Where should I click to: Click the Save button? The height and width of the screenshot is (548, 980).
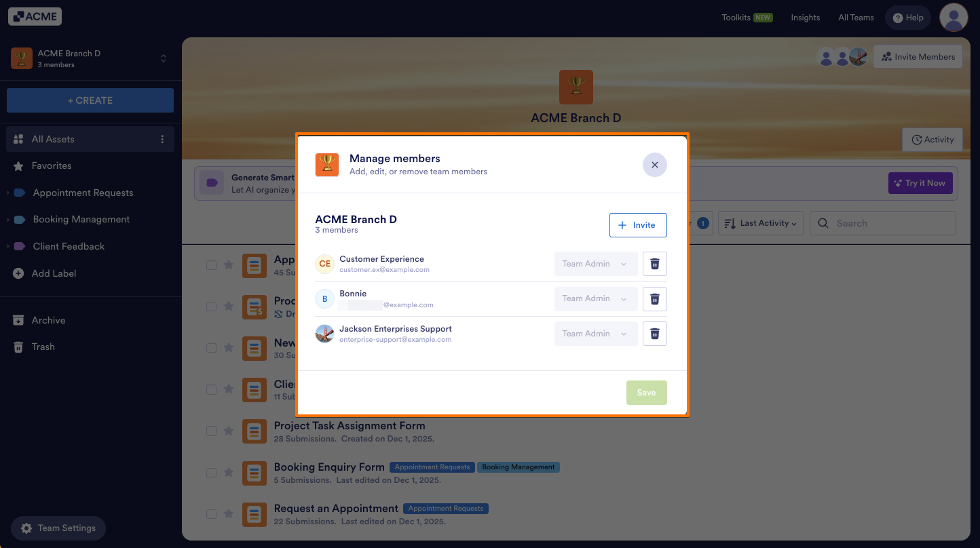647,393
